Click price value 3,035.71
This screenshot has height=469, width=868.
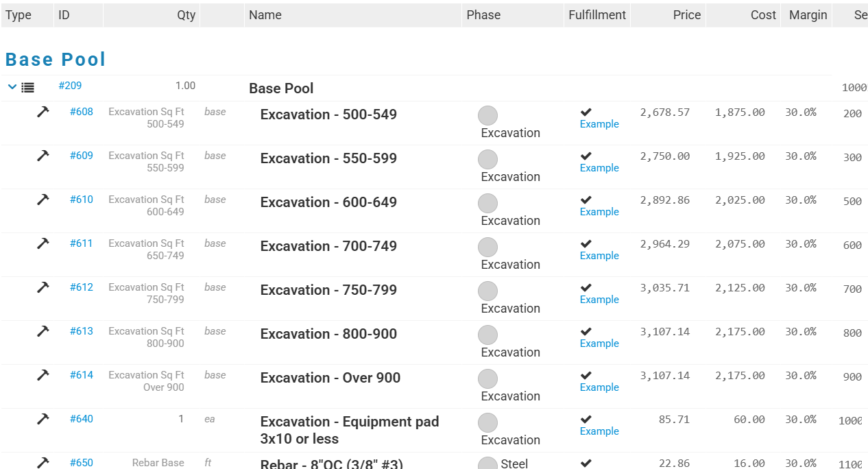tap(665, 288)
